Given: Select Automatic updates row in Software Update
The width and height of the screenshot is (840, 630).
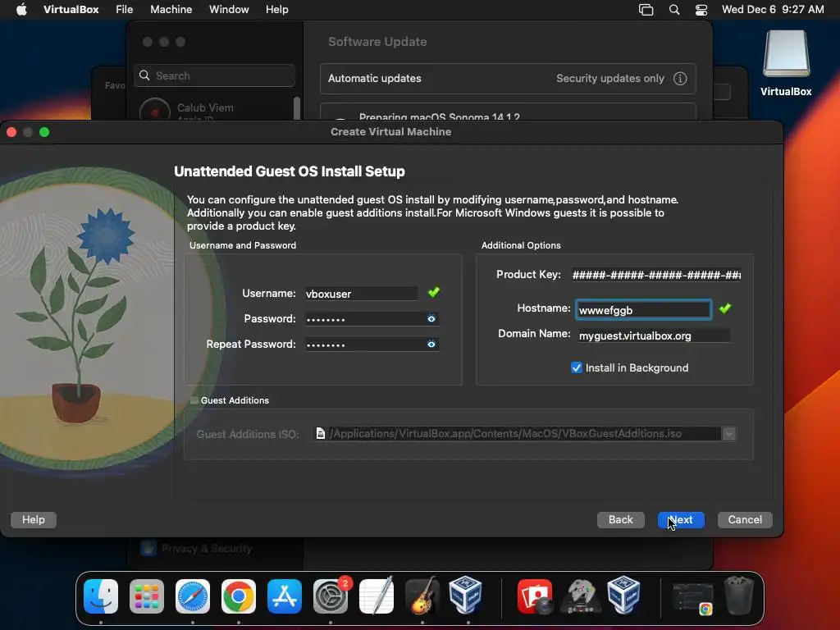Looking at the screenshot, I should (508, 78).
